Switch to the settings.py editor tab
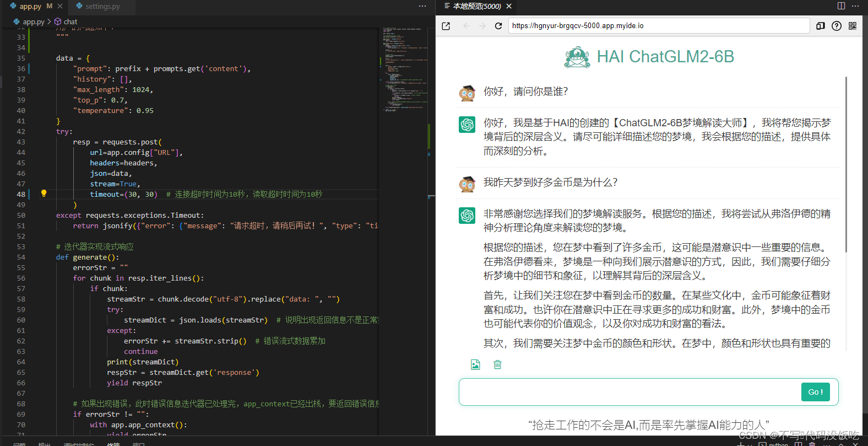The image size is (868, 446). 102,6
